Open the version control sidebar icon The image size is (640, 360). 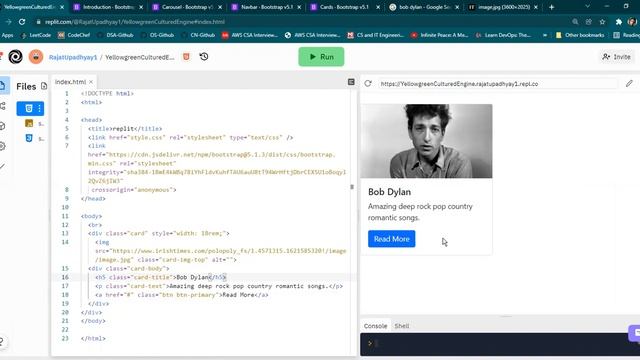3,106
